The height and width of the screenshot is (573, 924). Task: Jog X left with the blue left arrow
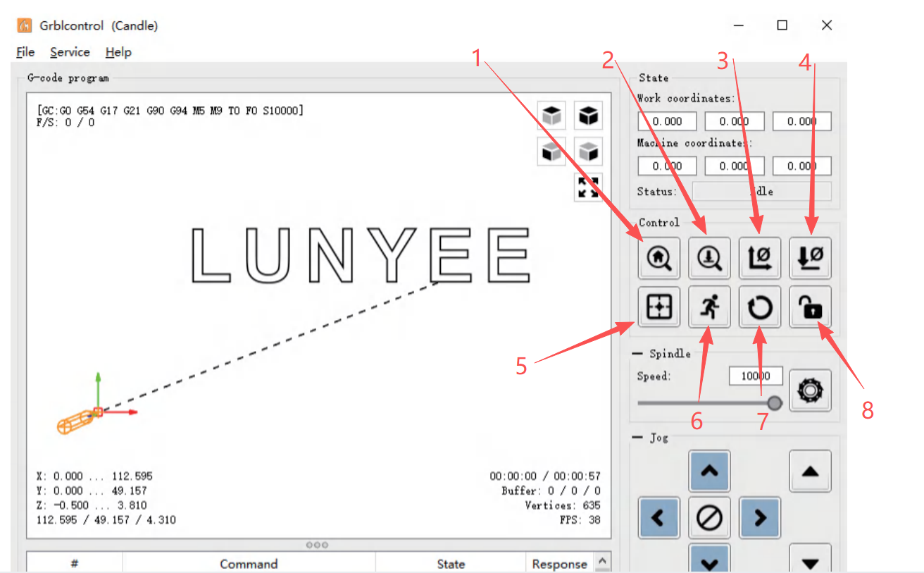(x=659, y=518)
